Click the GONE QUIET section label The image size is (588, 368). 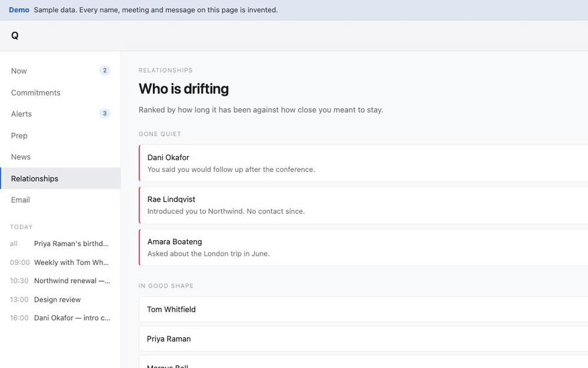[x=160, y=134]
